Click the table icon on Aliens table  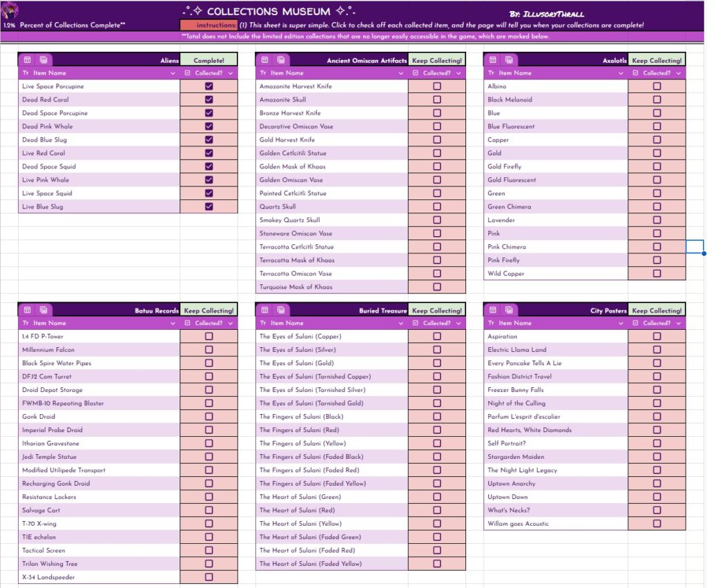28,60
